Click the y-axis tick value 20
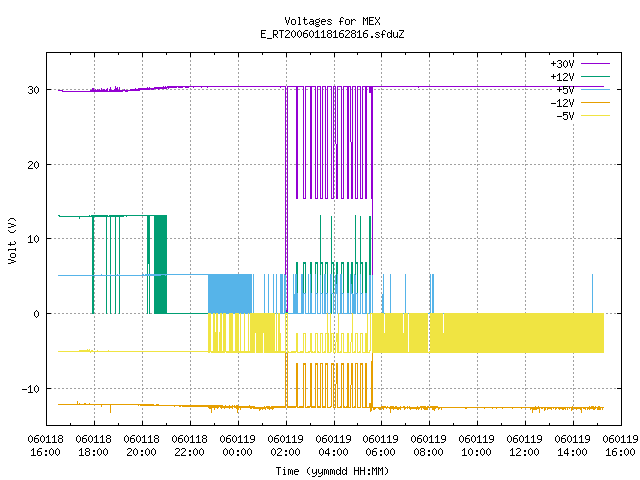This screenshot has height=480, width=640. pyautogui.click(x=33, y=165)
